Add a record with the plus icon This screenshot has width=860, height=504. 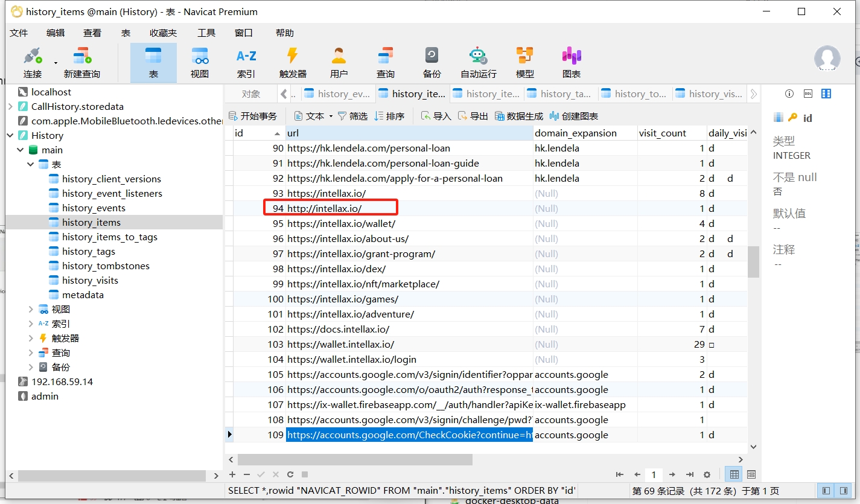click(232, 475)
